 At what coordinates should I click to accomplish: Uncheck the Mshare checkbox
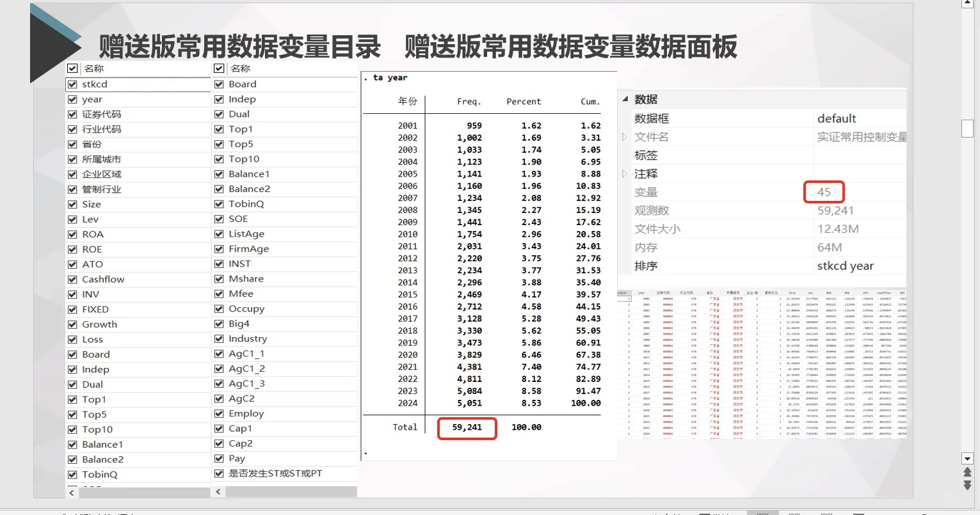click(x=219, y=279)
